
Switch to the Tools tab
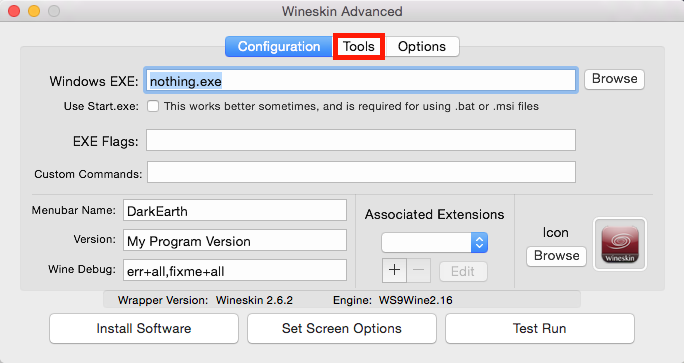(359, 46)
